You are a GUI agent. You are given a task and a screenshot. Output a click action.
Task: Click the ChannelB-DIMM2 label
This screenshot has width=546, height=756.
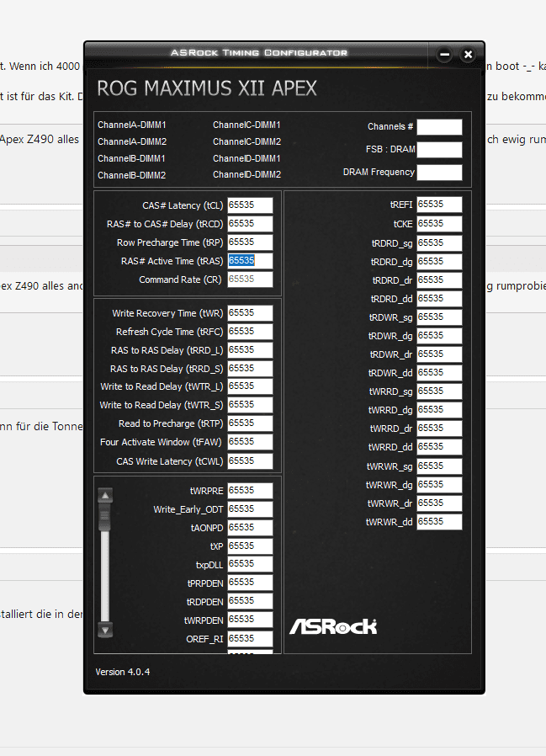[x=131, y=175]
